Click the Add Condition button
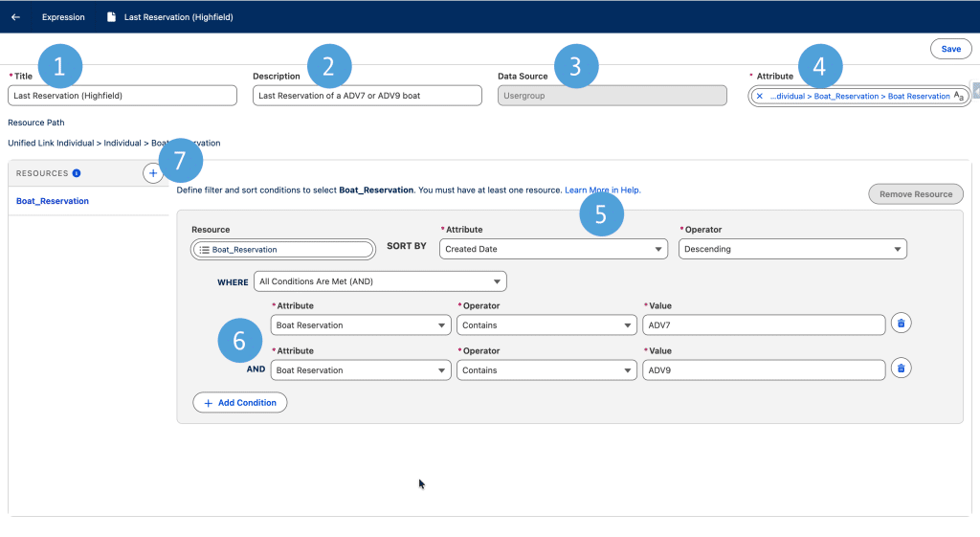Image resolution: width=980 pixels, height=537 pixels. pyautogui.click(x=239, y=403)
